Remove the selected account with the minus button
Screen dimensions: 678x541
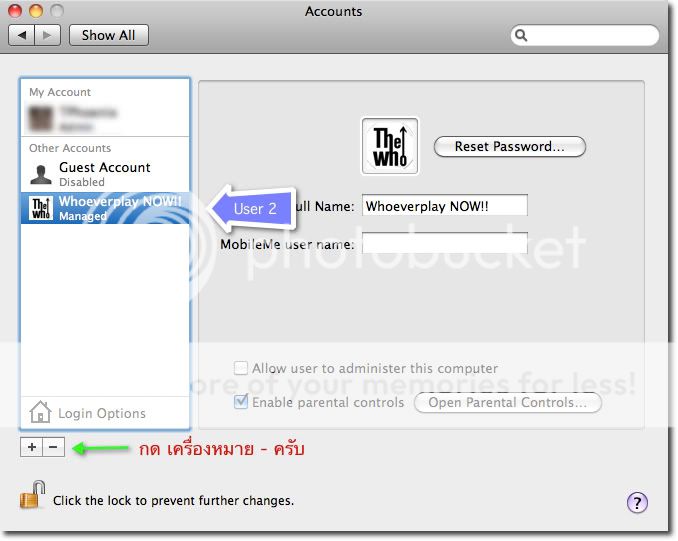[x=54, y=447]
